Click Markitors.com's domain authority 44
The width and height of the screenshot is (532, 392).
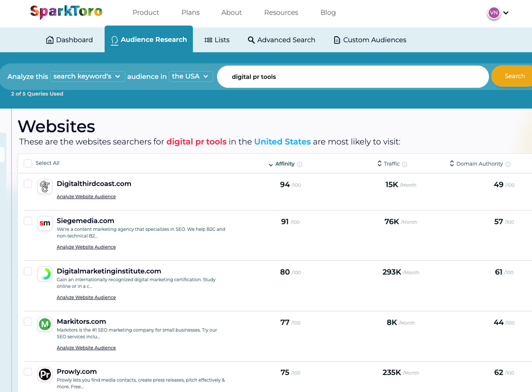498,322
